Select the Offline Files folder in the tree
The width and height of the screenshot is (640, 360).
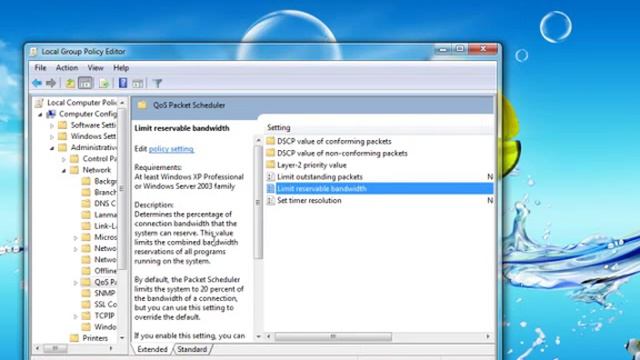pos(99,271)
